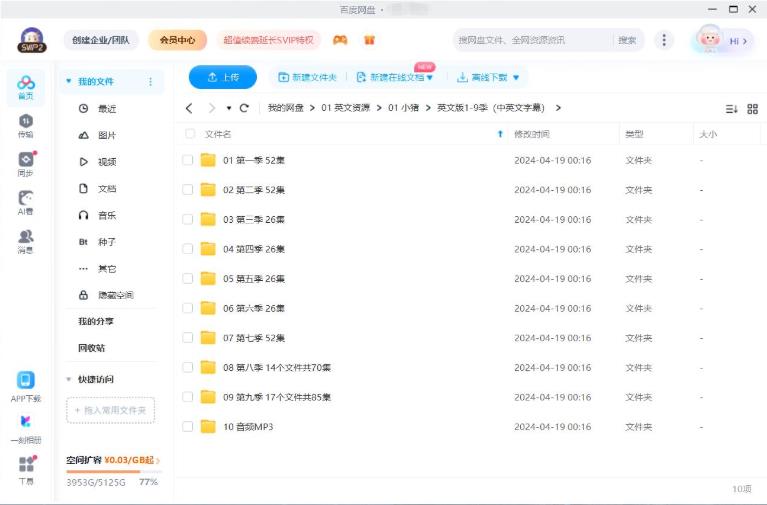Check the box for 07 第七季 52集

187,338
